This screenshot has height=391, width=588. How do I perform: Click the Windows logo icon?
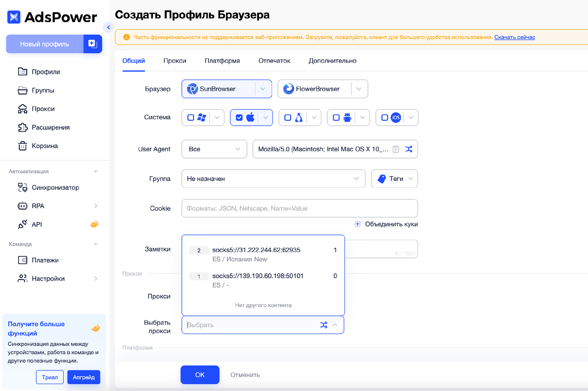tap(201, 118)
